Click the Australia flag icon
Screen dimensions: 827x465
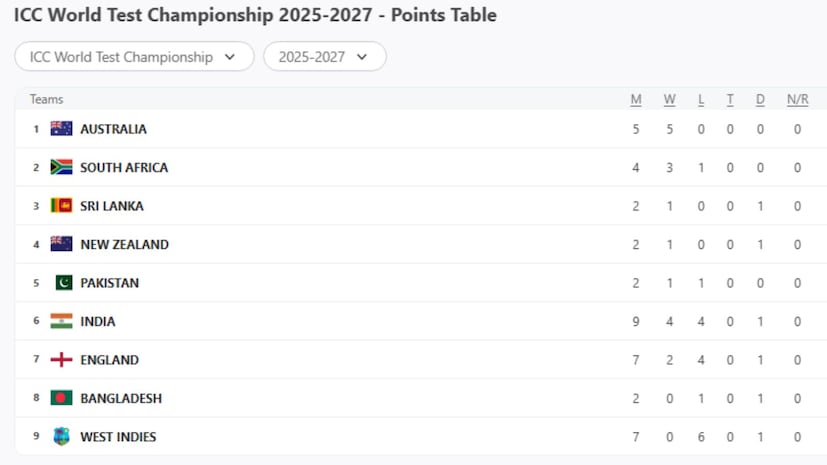pos(61,129)
